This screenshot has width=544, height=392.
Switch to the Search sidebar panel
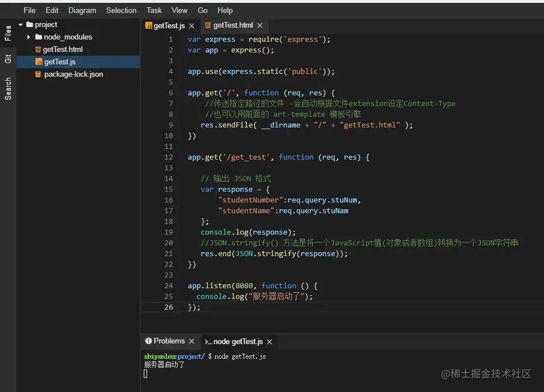point(8,89)
